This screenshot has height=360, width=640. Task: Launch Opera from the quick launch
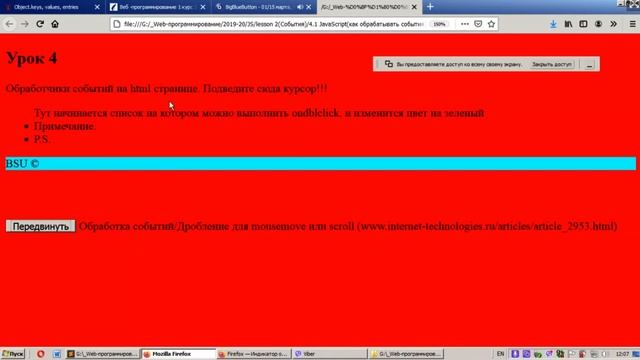(40, 354)
